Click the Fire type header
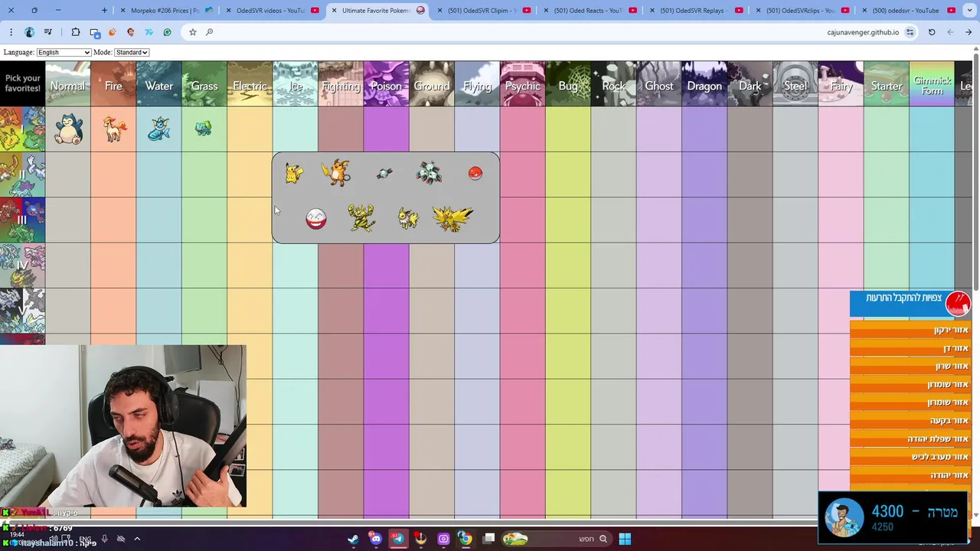The image size is (980, 551). [113, 84]
